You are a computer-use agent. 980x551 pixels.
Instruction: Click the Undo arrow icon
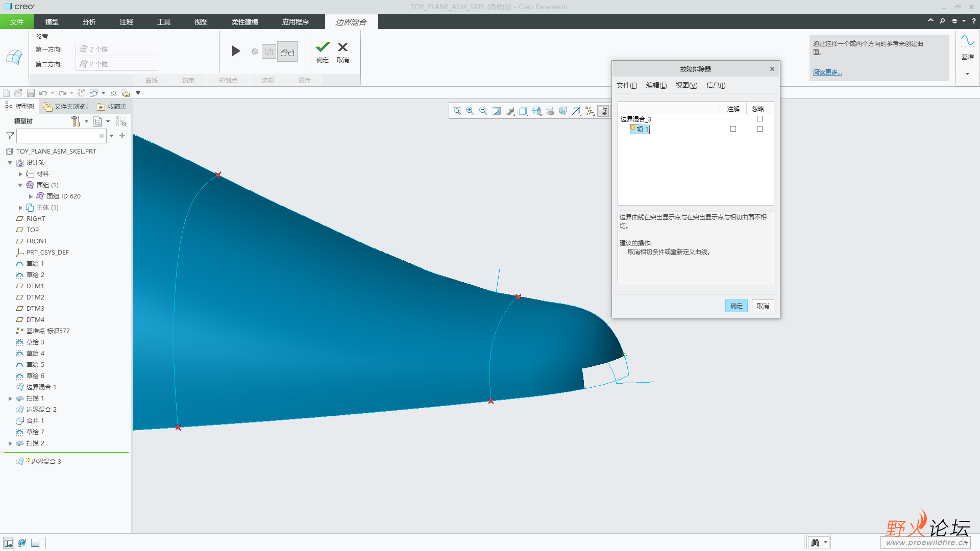pos(43,93)
